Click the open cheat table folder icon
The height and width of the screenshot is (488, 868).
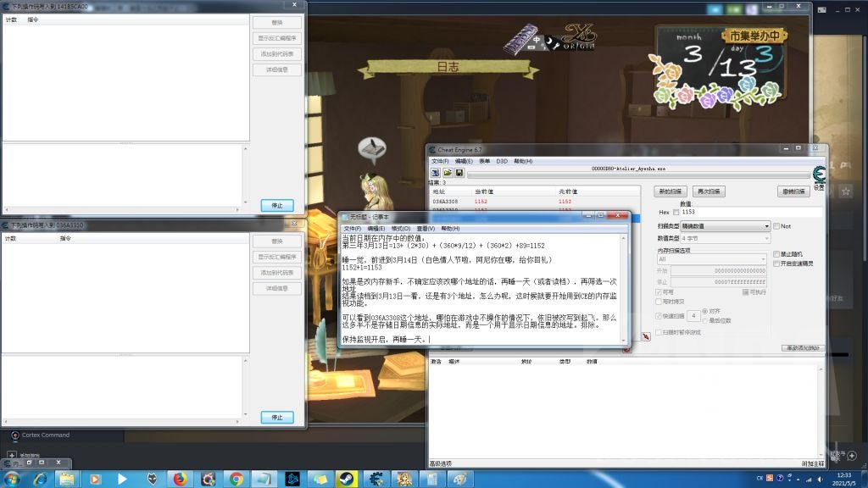point(448,173)
